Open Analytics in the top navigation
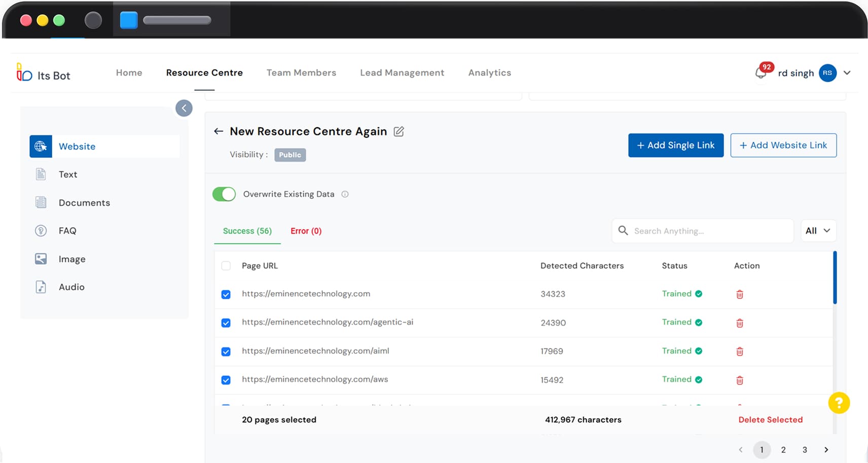This screenshot has height=463, width=868. [490, 73]
